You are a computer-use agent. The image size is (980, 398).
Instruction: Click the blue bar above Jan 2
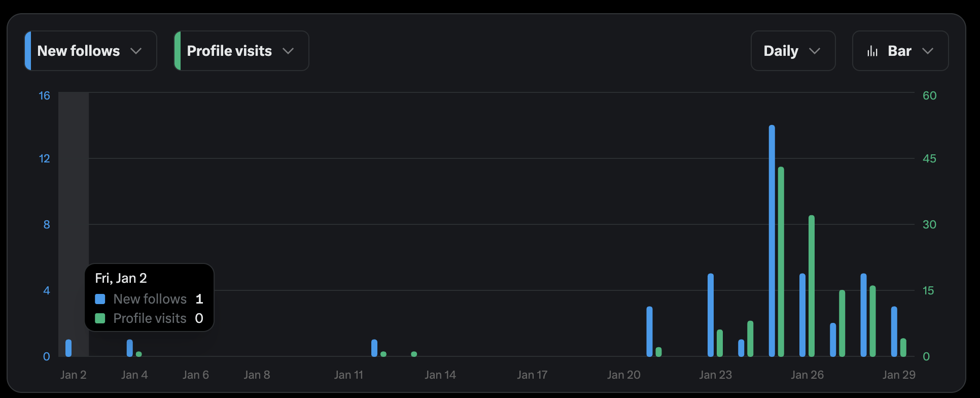click(x=68, y=348)
